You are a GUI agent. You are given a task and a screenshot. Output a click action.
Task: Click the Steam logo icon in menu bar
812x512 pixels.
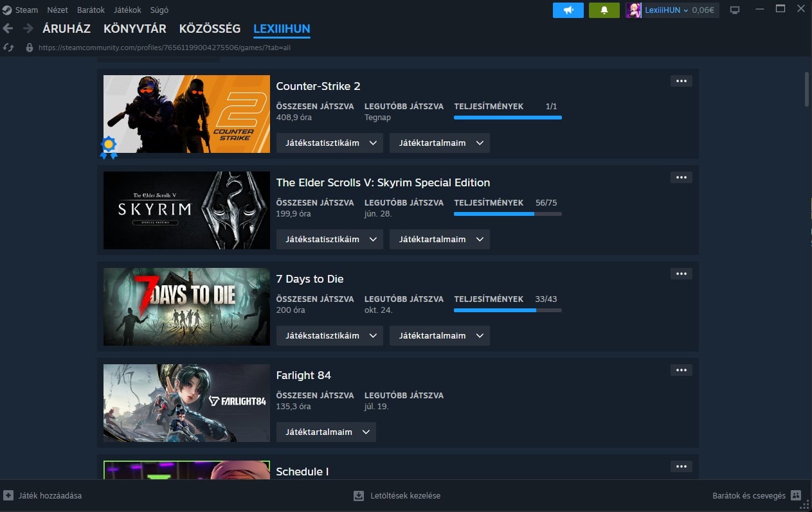coord(7,10)
